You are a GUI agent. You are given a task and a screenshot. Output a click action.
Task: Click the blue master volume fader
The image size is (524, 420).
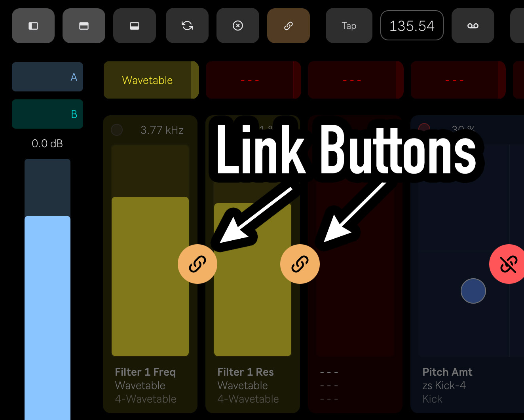point(47,289)
